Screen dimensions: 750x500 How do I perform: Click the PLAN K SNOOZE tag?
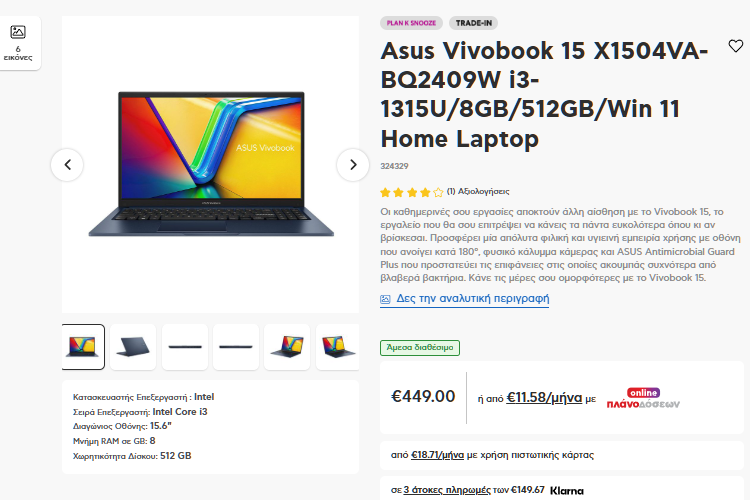411,23
